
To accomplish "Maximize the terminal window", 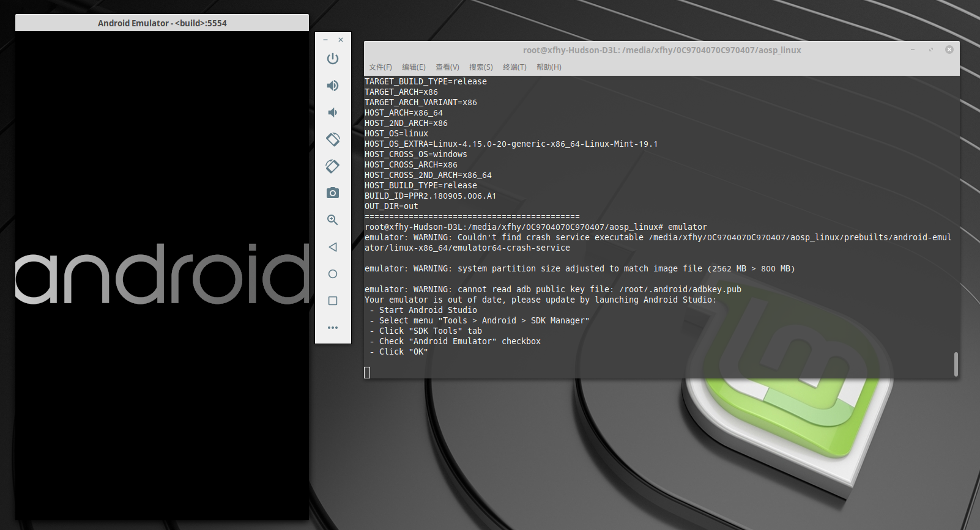I will [x=931, y=50].
